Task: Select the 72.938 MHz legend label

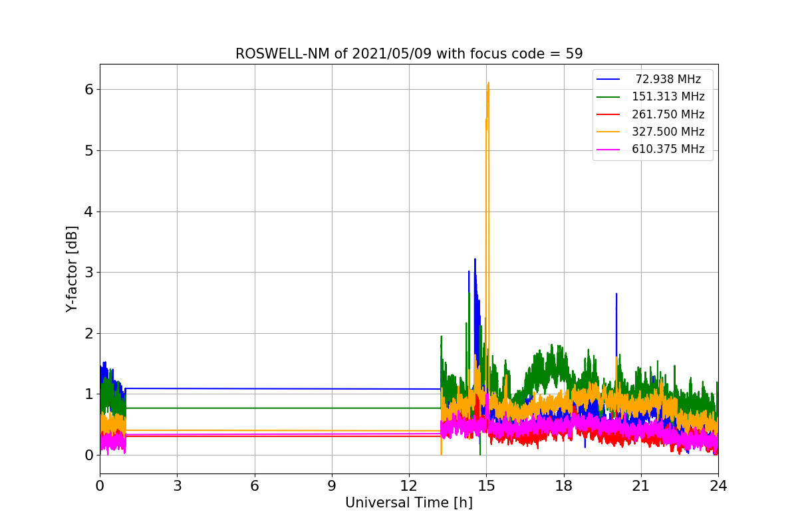Action: pyautogui.click(x=668, y=79)
